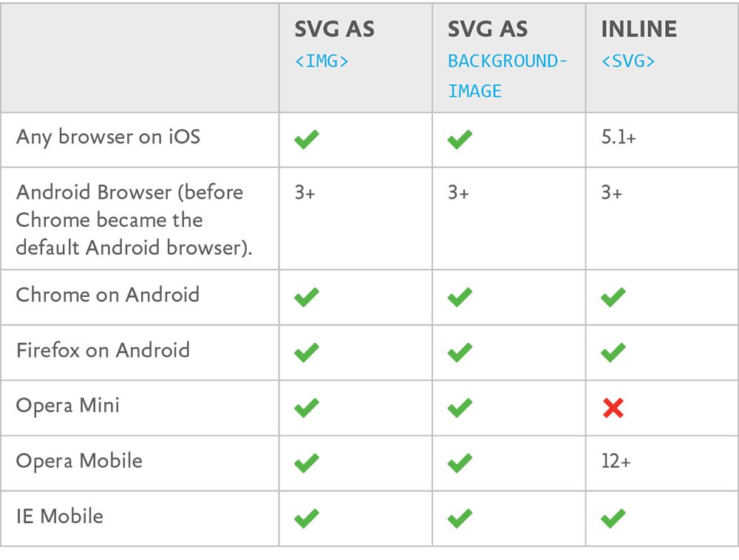This screenshot has width=739, height=560.
Task: Click iOS checkmark under SVG as IMG
Action: click(x=306, y=139)
